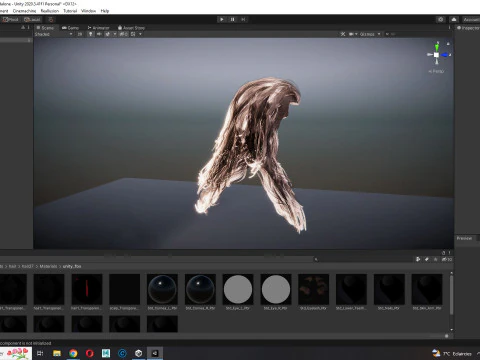Toggle the Pivot handle position button
The height and width of the screenshot is (360, 480).
pyautogui.click(x=10, y=19)
